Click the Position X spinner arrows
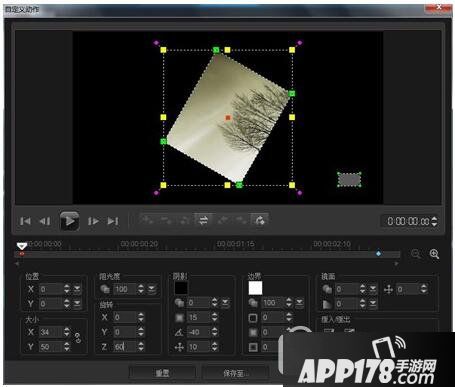 pyautogui.click(x=67, y=289)
